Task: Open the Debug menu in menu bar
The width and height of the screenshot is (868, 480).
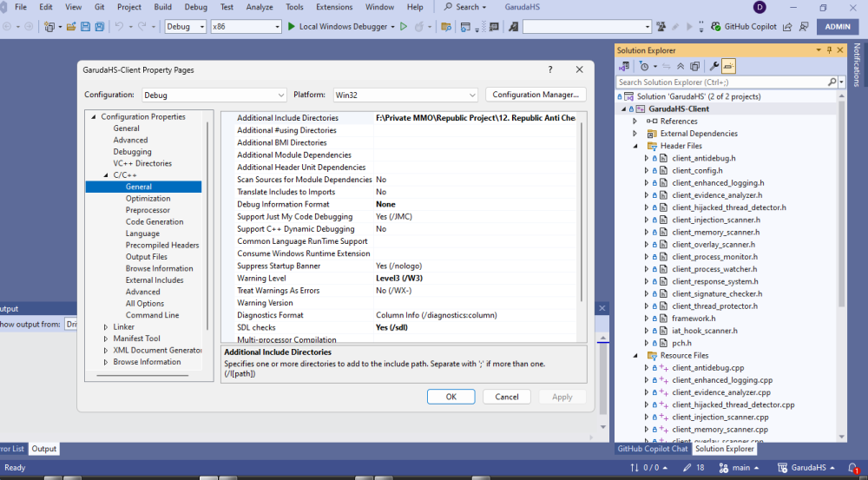Action: point(195,7)
